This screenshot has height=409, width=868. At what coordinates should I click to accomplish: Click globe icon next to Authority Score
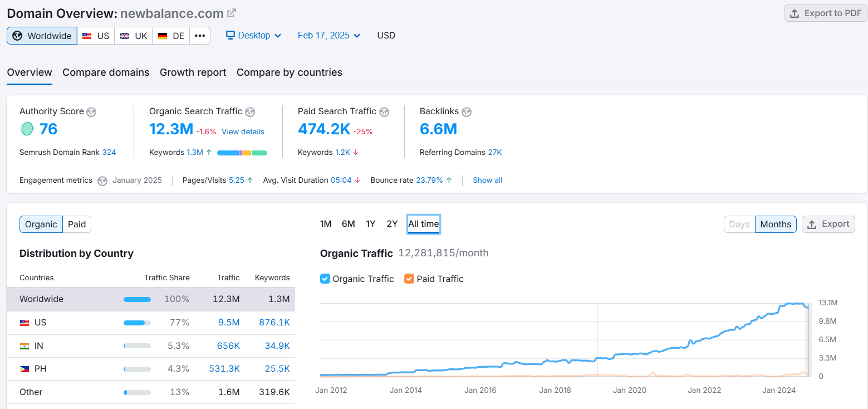coord(91,112)
